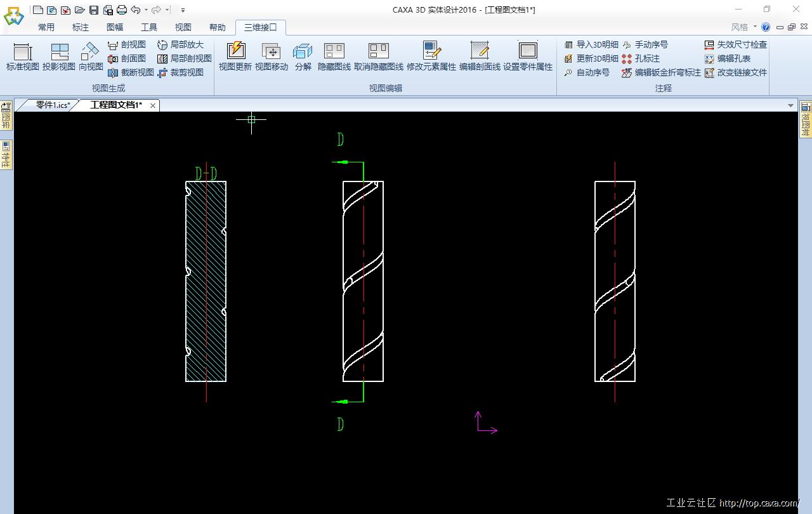Select the 向视图 (Direction View) tool
812x514 pixels.
click(91, 57)
